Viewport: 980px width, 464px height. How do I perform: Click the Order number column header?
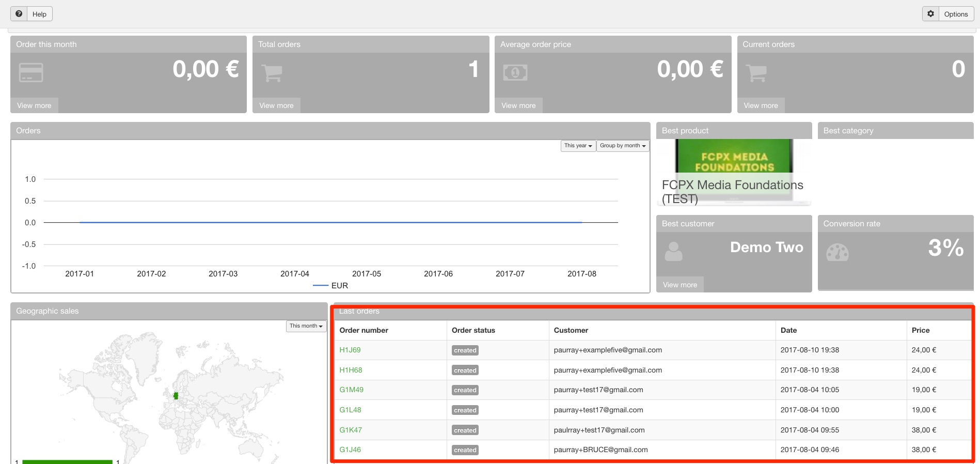click(363, 330)
